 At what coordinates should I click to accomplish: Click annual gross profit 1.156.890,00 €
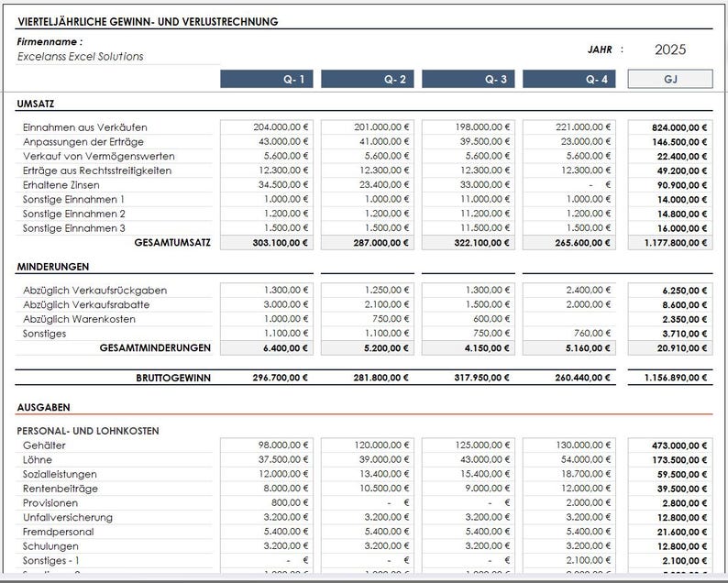[x=676, y=378]
